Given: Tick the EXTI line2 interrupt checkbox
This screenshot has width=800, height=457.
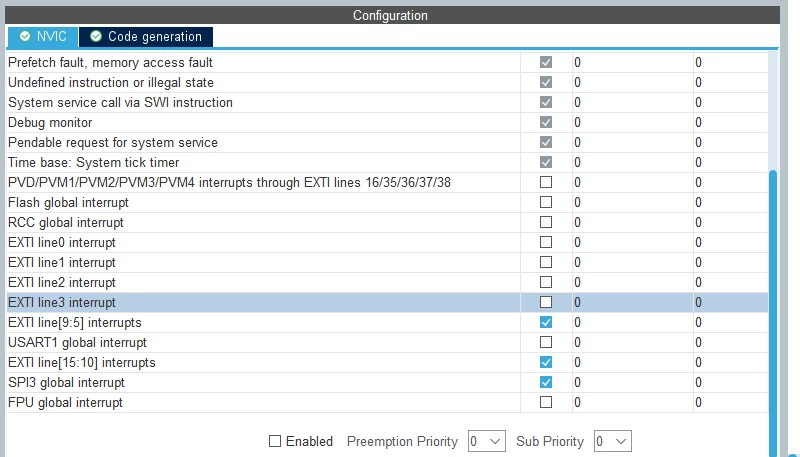Looking at the screenshot, I should click(546, 282).
